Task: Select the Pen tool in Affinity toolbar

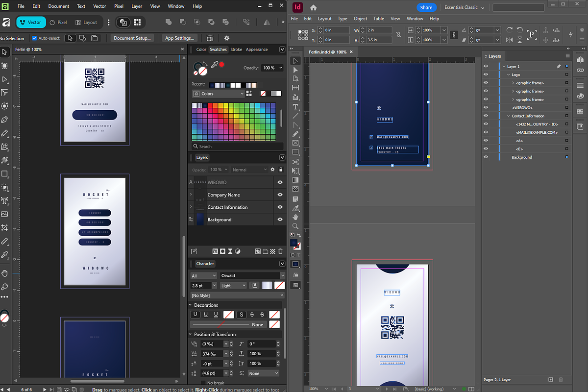Action: pyautogui.click(x=4, y=120)
